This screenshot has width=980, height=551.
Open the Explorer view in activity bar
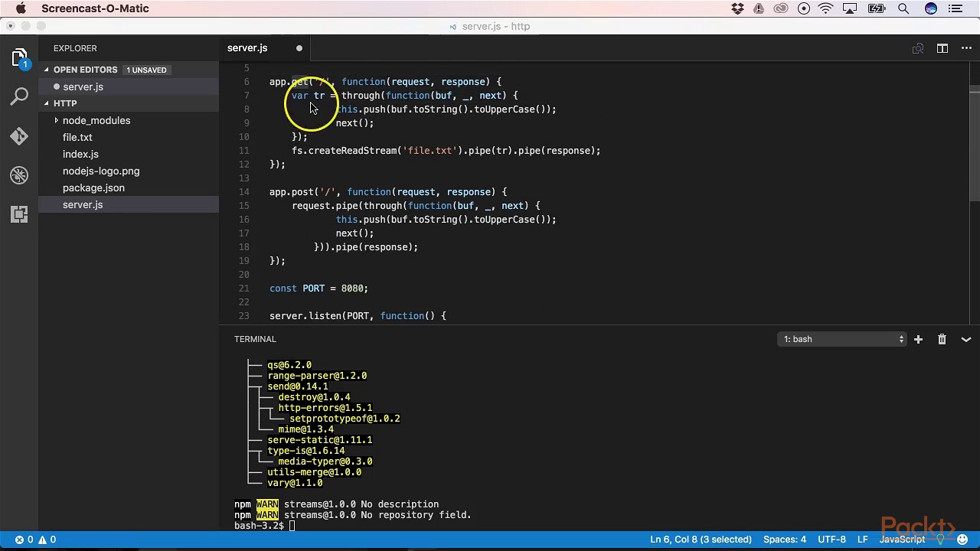pyautogui.click(x=20, y=58)
